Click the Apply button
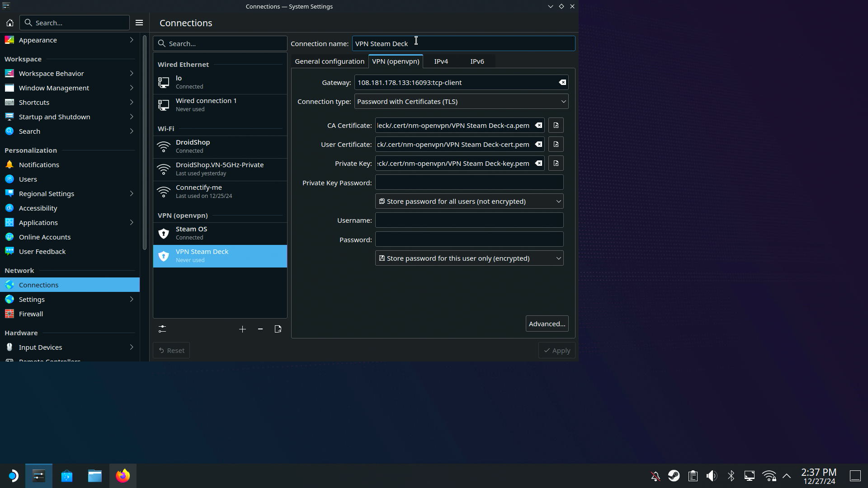This screenshot has width=868, height=488. [557, 351]
